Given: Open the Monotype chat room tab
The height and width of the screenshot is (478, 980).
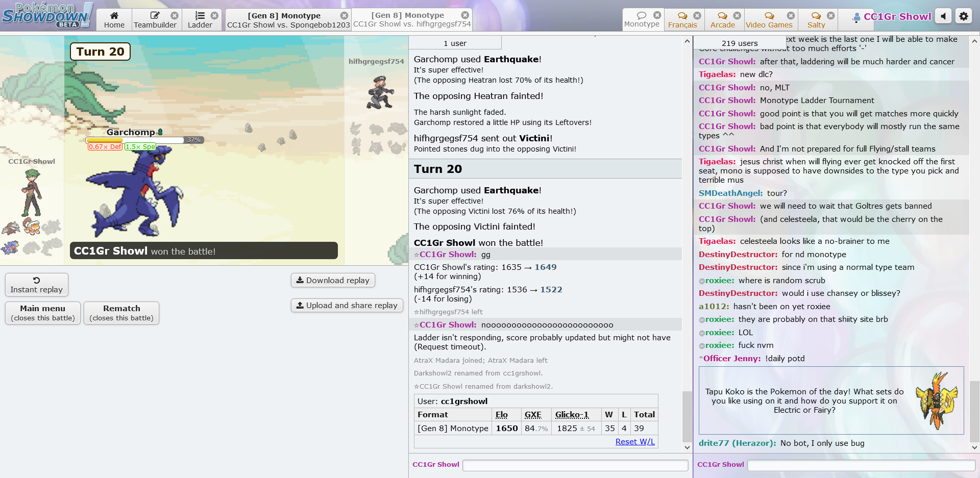Looking at the screenshot, I should tap(642, 19).
